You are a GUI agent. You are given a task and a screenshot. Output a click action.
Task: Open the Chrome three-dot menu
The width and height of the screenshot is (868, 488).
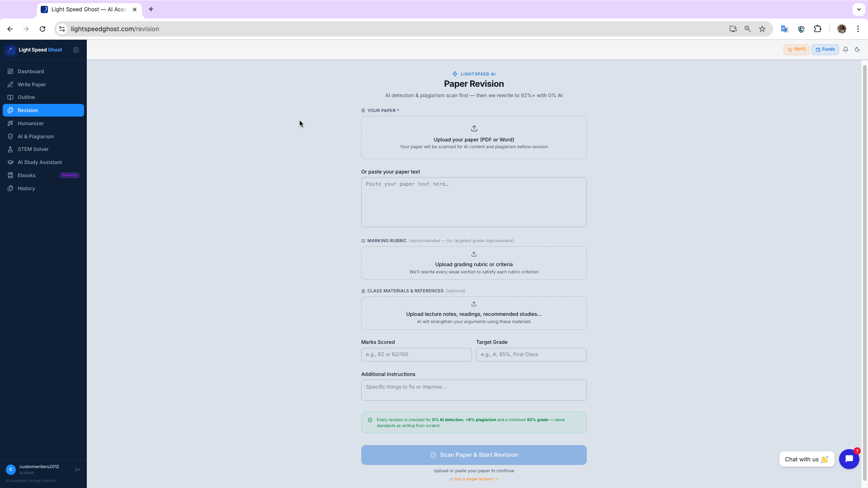[858, 29]
